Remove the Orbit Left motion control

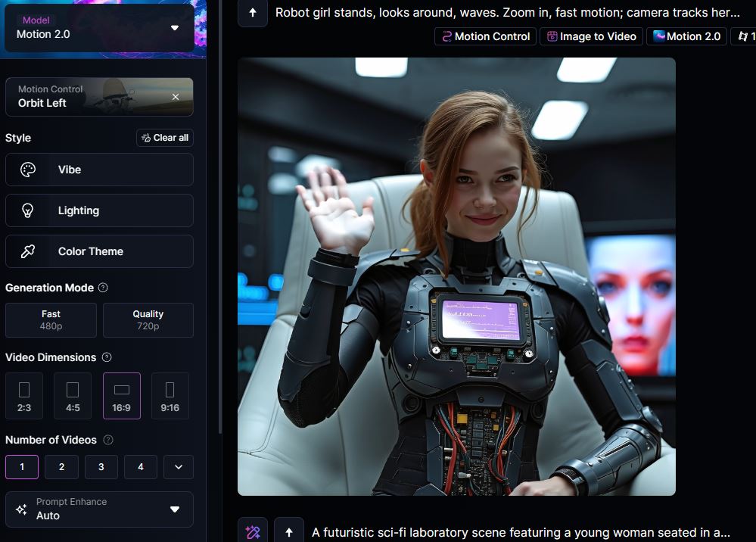(176, 97)
